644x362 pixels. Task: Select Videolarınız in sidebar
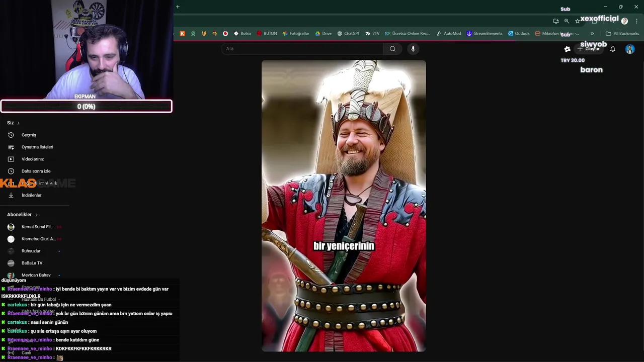pos(33,159)
